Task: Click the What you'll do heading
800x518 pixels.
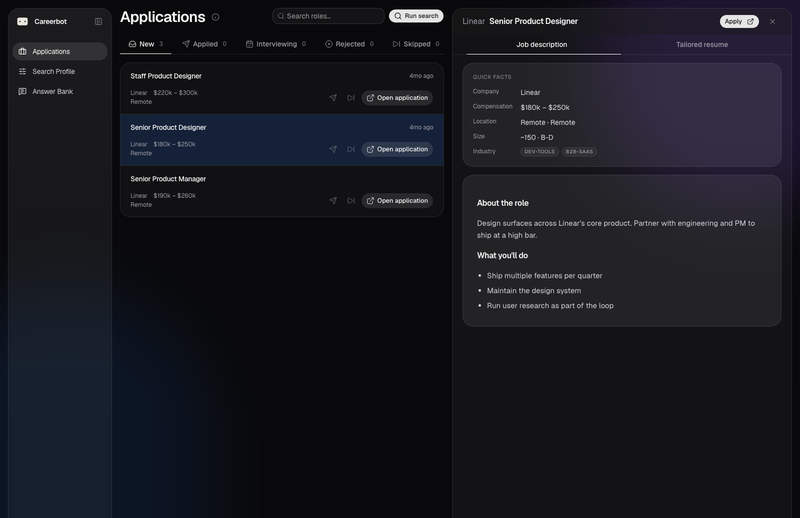Action: (503, 256)
